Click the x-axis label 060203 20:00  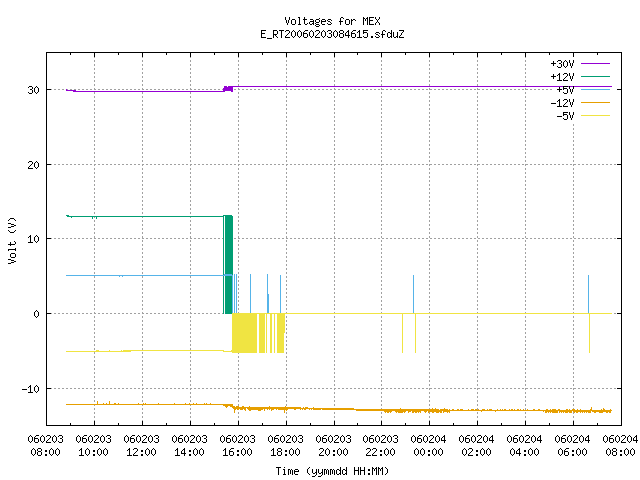(333, 446)
